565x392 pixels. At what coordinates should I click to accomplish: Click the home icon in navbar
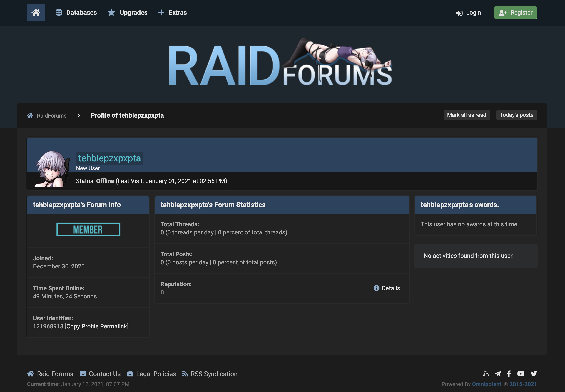pyautogui.click(x=36, y=13)
